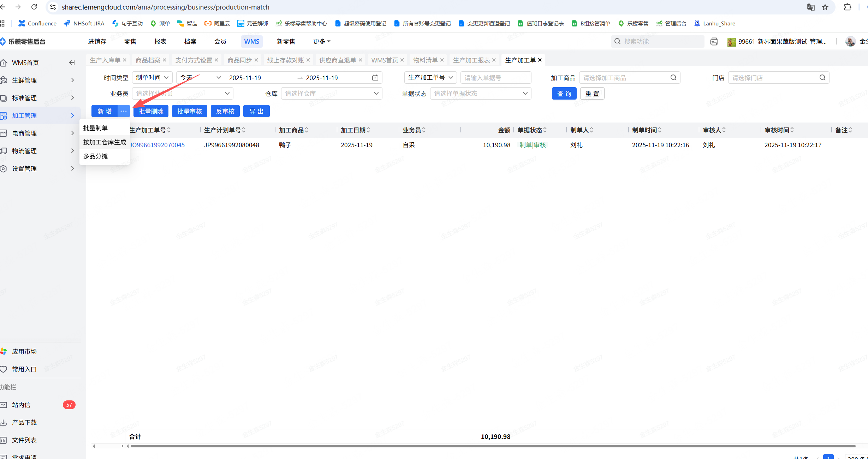Sort by the 加工日期 column header
Image resolution: width=868 pixels, height=459 pixels.
tap(353, 130)
